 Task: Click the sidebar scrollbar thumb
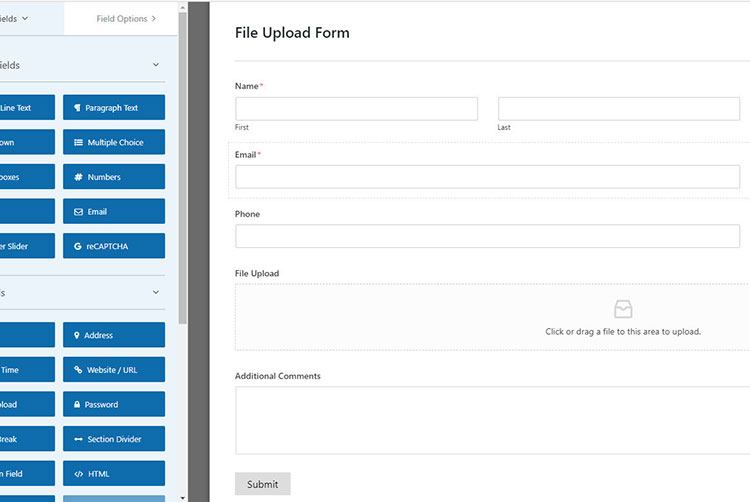coord(182,167)
